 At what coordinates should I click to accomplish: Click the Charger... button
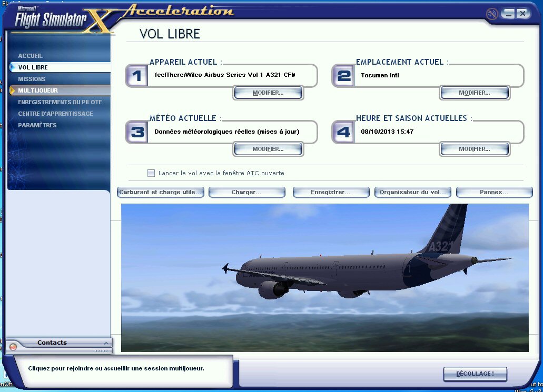click(x=246, y=193)
